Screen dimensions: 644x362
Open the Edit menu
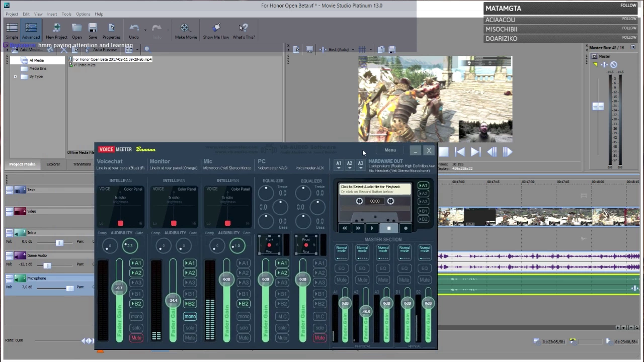tap(26, 14)
